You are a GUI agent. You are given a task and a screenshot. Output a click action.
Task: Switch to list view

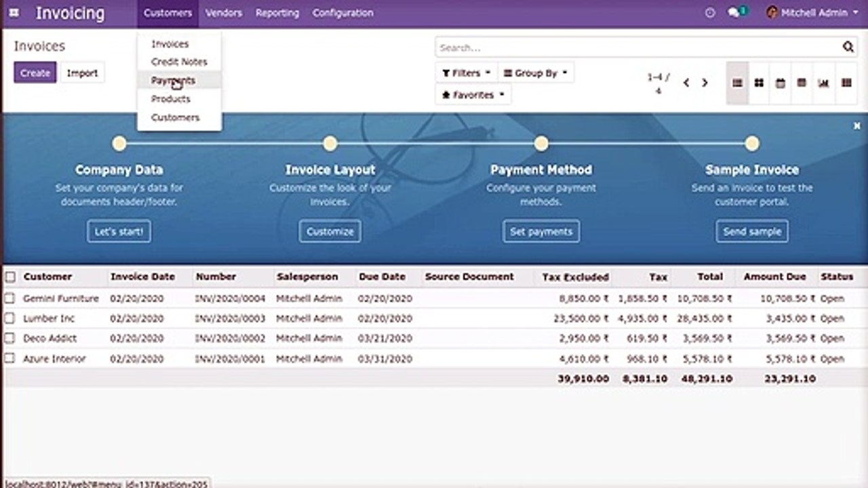click(x=737, y=83)
